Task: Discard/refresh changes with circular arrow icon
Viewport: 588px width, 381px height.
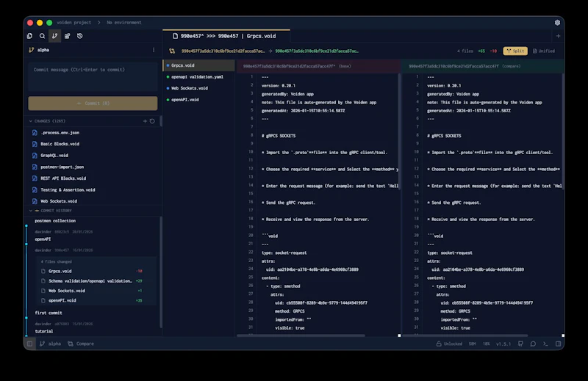Action: [152, 121]
